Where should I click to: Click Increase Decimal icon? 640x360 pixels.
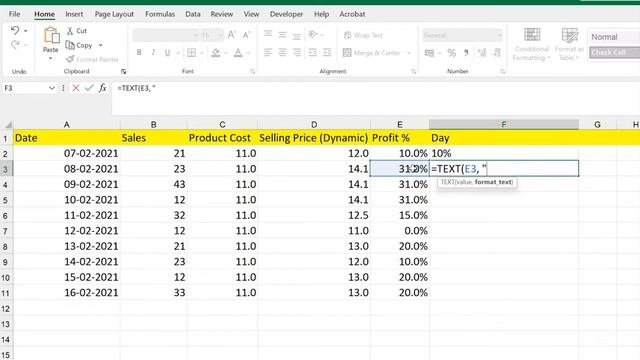[482, 53]
